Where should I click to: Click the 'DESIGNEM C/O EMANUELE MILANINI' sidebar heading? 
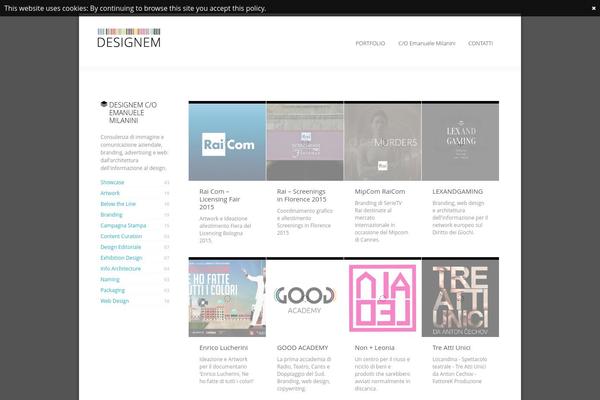pos(132,113)
